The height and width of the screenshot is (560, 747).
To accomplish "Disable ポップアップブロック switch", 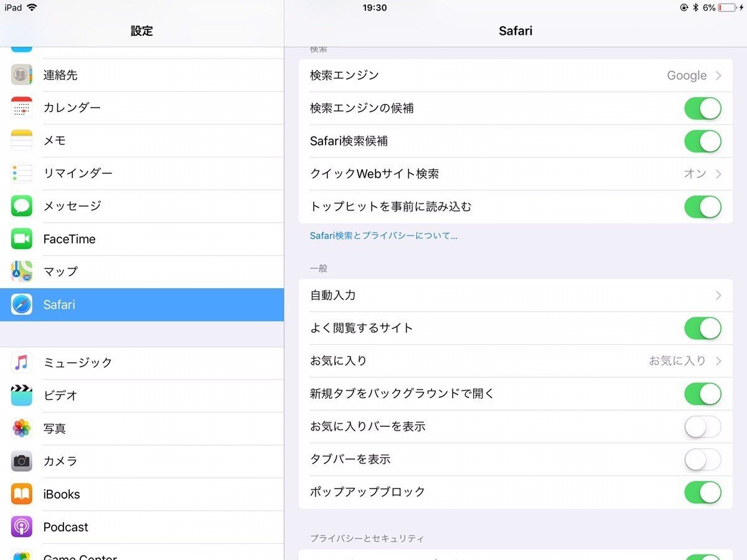I will pos(703,492).
